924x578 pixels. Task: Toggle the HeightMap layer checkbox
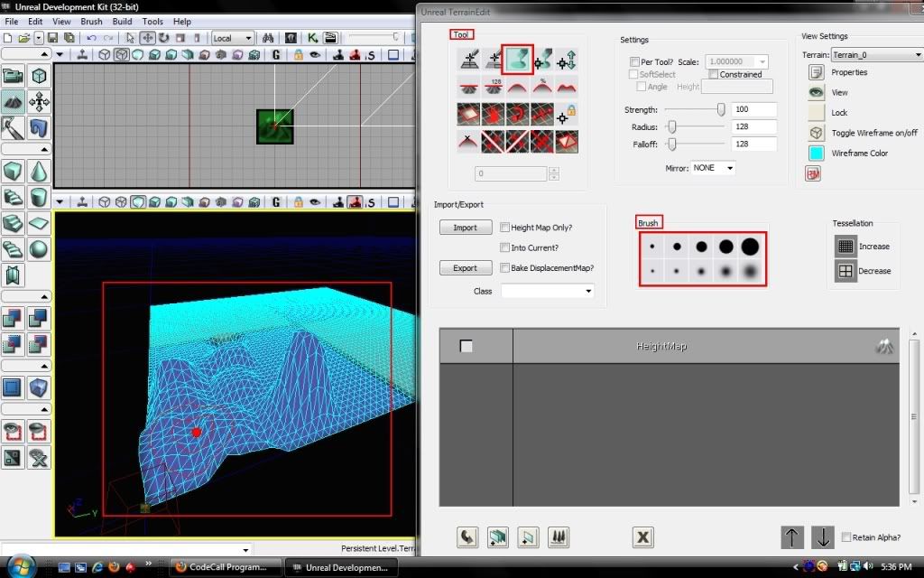coord(466,346)
